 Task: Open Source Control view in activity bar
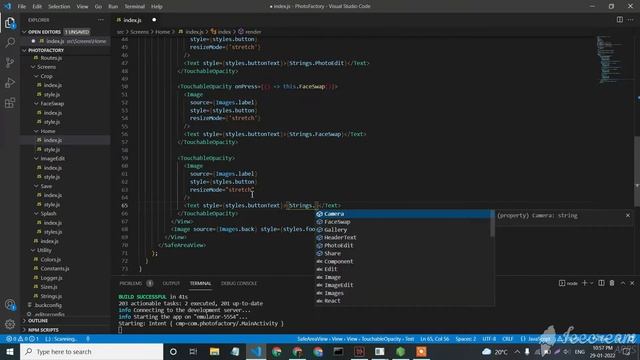coord(10,62)
